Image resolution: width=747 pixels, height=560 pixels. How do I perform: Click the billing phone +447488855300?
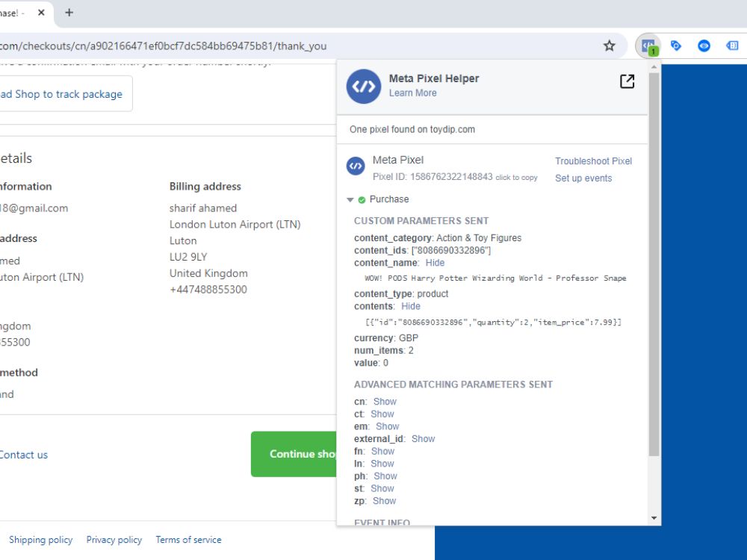click(x=208, y=290)
